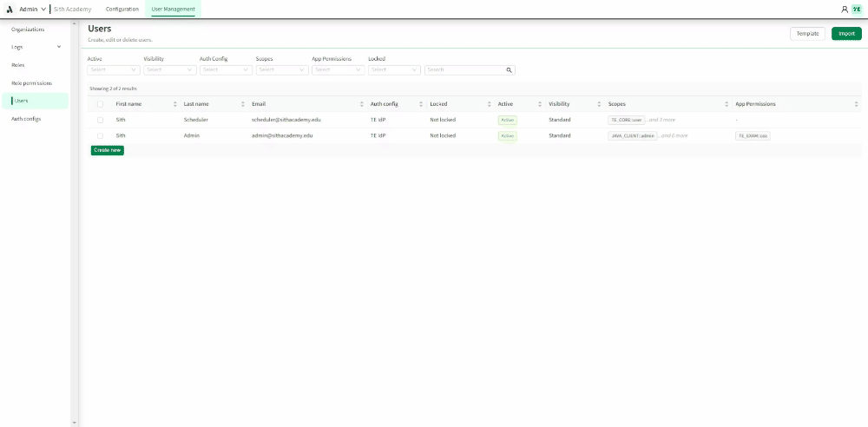Open the Admin app switcher dropdown
The image size is (868, 427).
pyautogui.click(x=32, y=10)
